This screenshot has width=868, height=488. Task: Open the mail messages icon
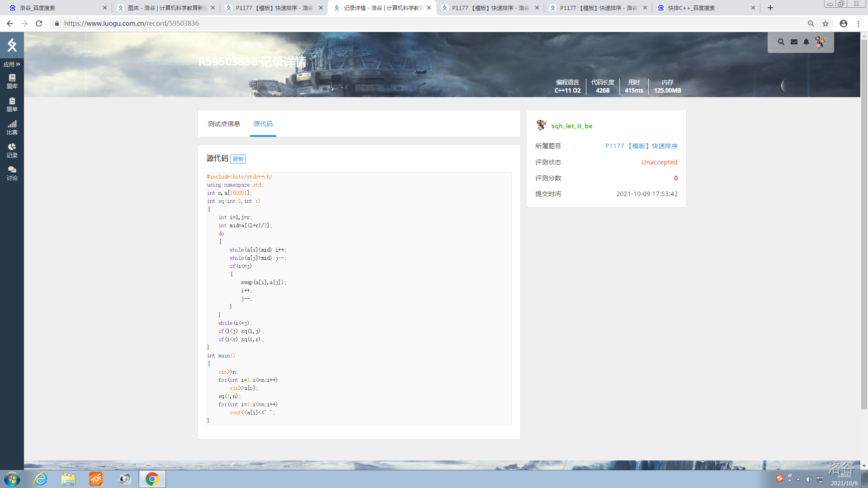(x=794, y=42)
